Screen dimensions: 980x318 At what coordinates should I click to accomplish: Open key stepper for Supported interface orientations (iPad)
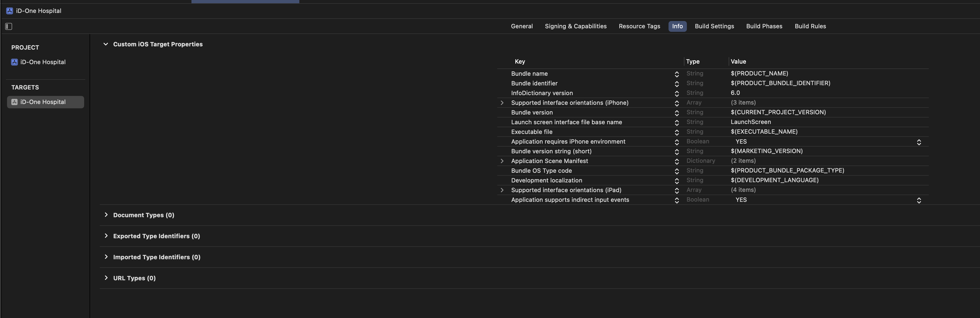point(676,190)
